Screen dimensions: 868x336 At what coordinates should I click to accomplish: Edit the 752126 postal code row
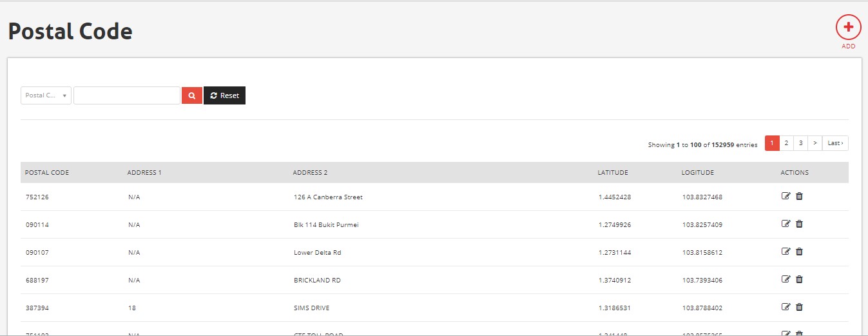click(786, 196)
